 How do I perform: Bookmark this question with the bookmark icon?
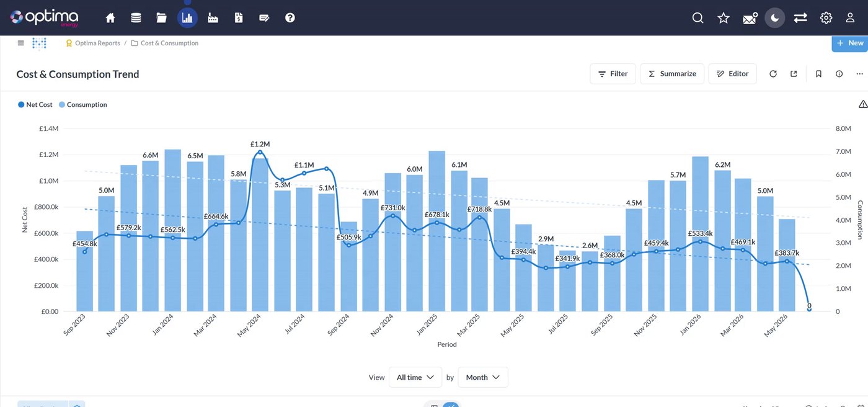coord(818,74)
